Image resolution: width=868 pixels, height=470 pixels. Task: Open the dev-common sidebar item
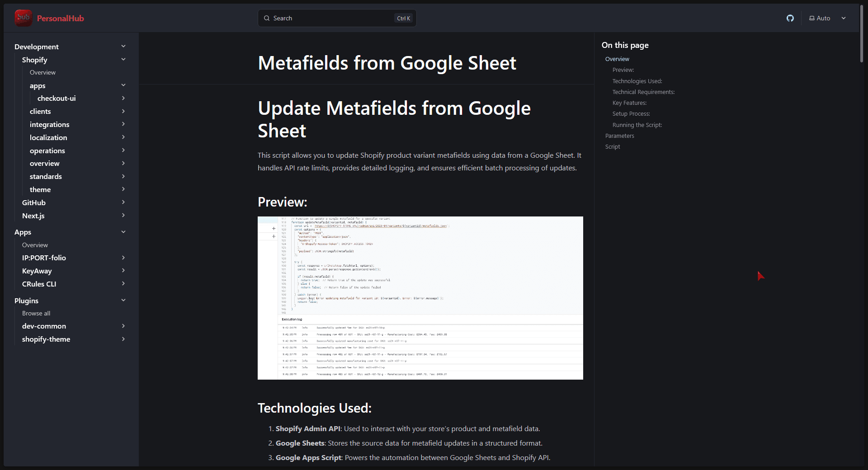[x=44, y=326]
